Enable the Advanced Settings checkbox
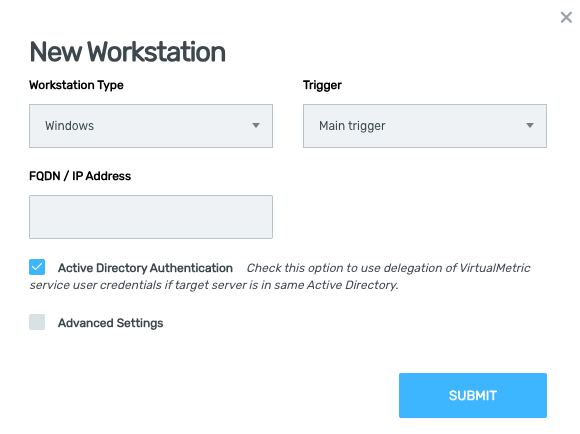 37,322
